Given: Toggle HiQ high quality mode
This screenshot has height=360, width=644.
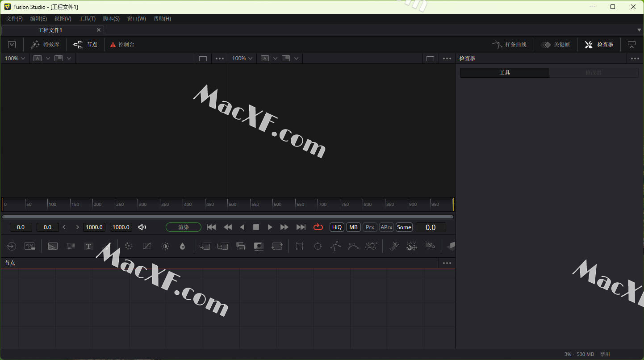Looking at the screenshot, I should click(337, 227).
